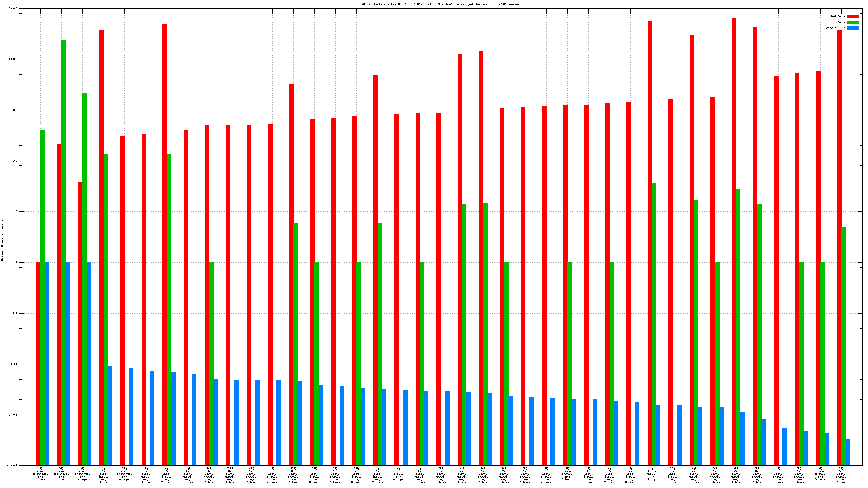This screenshot has height=488, width=868.
Task: Click the '2@ zen.spamhaus.org 3 hops' x-axis label
Action: [82, 474]
